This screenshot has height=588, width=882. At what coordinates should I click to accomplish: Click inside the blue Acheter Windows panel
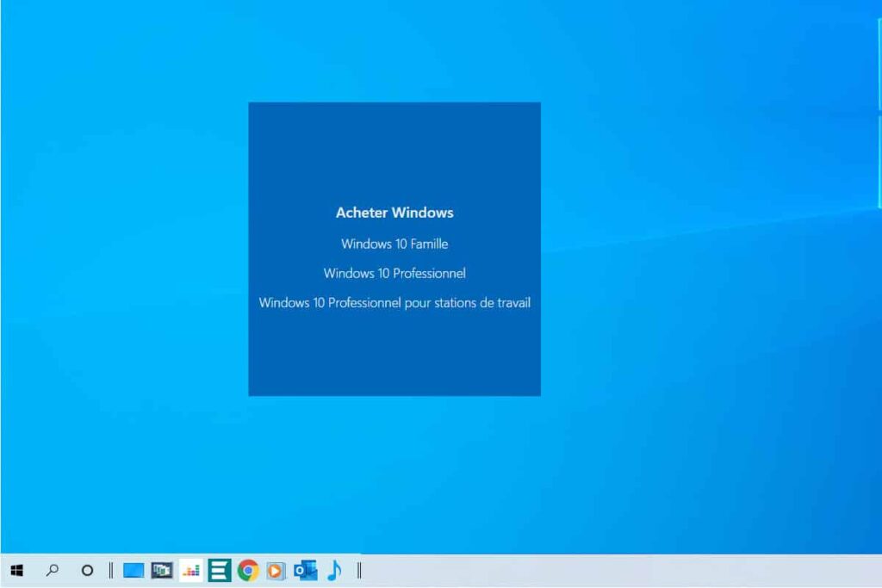point(394,362)
